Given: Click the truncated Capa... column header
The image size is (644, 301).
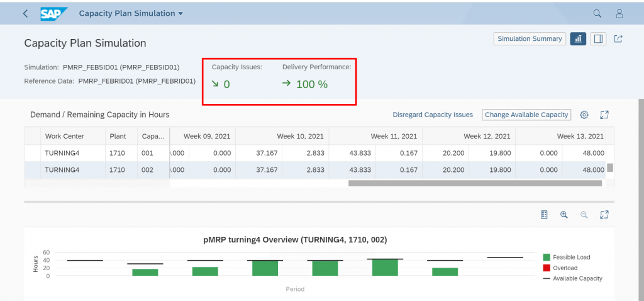Looking at the screenshot, I should coord(153,136).
